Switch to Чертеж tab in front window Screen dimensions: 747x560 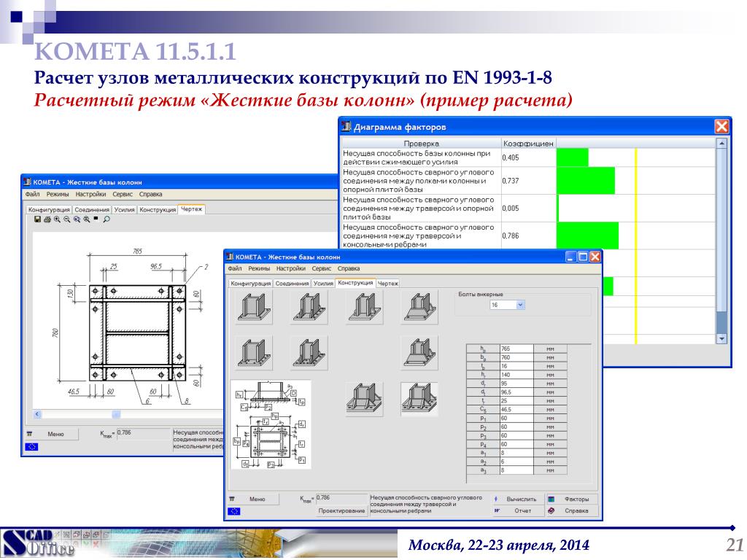(388, 284)
